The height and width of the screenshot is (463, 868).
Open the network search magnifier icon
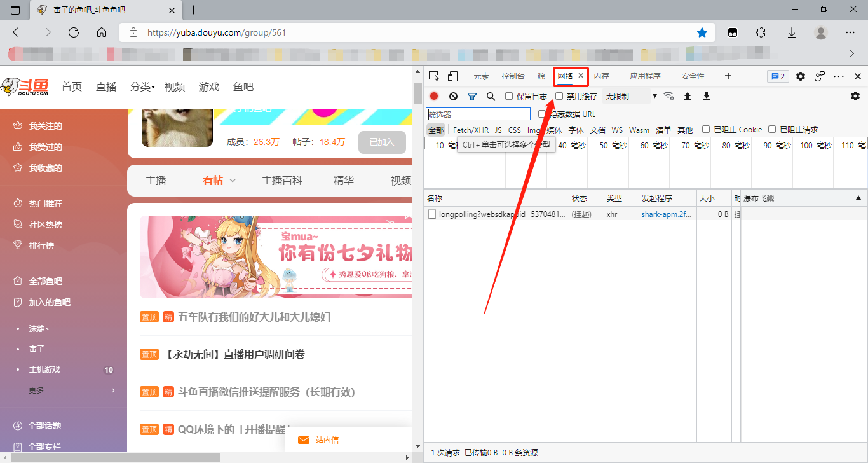pos(491,96)
